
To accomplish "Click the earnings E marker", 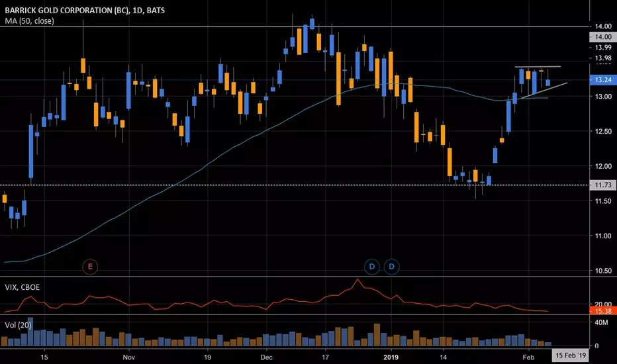I will tap(90, 267).
